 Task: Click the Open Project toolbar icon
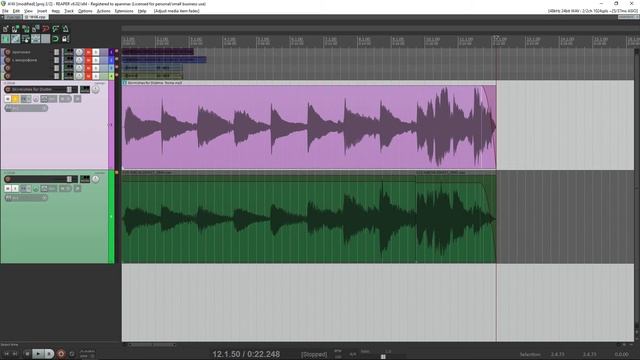(x=16, y=29)
